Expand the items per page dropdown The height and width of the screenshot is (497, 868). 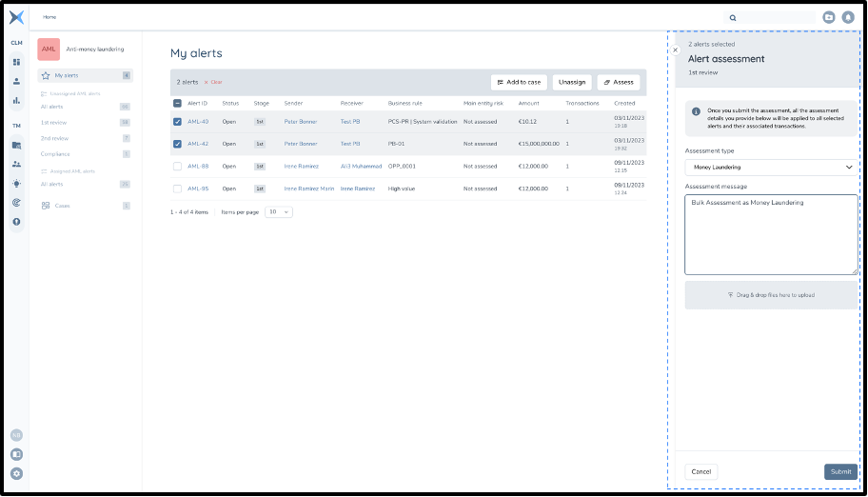279,211
